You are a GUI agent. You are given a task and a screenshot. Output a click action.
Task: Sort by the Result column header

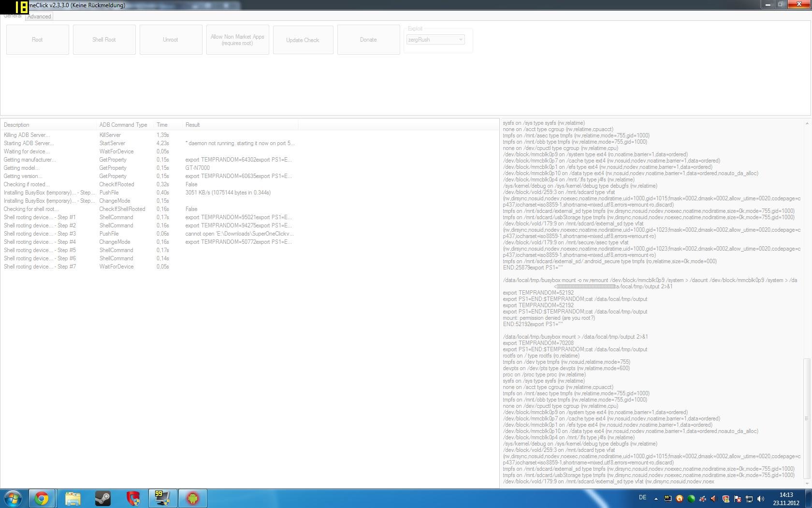click(x=240, y=125)
